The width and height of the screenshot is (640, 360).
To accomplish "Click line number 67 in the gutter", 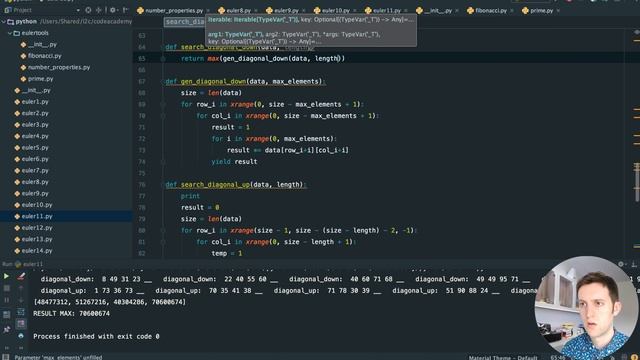I will (142, 81).
